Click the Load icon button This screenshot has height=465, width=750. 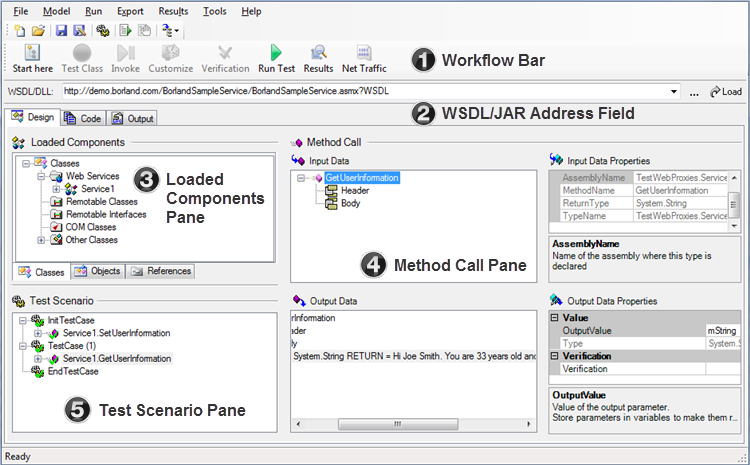pos(725,92)
